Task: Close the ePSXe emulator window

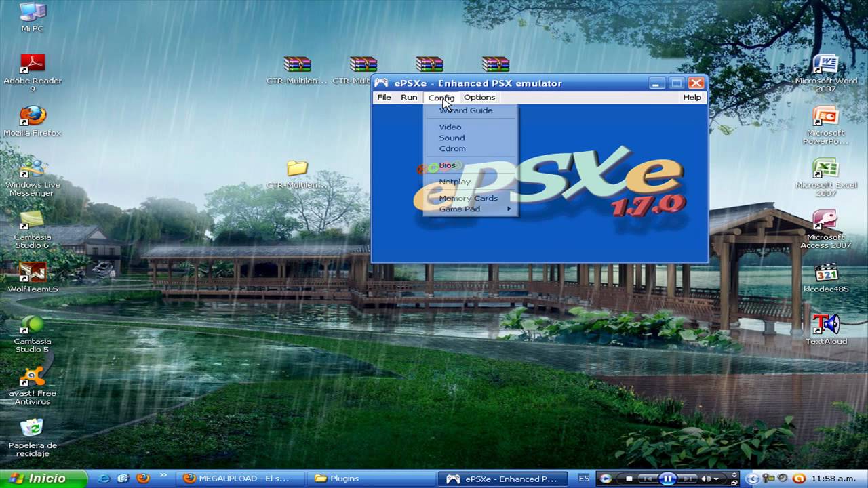Action: tap(696, 83)
